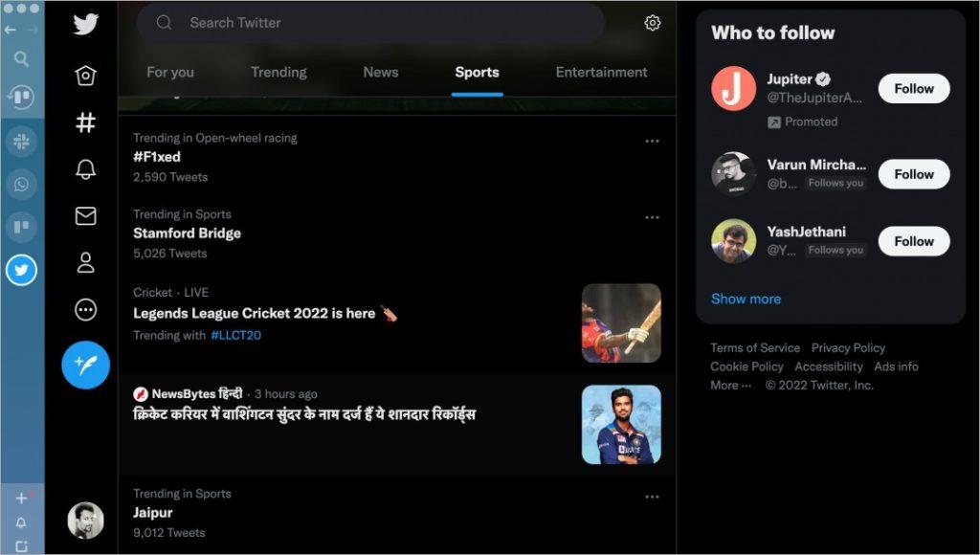980x555 pixels.
Task: Click the YashJethani account name
Action: [806, 232]
